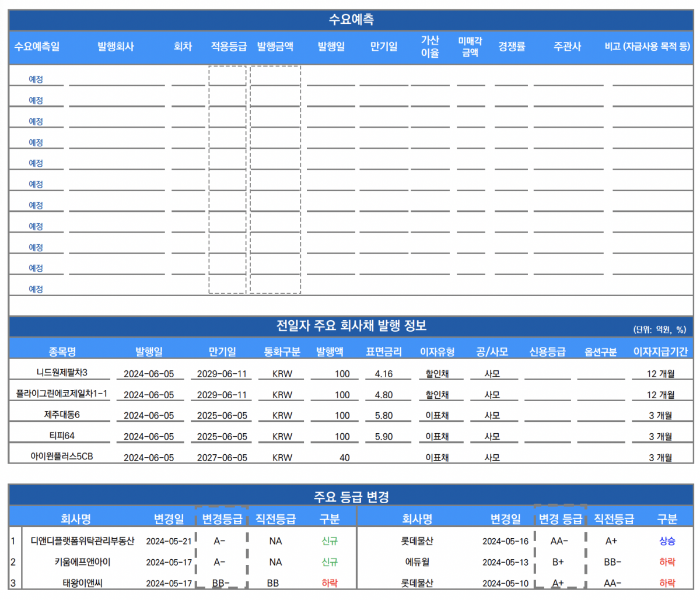Select the 전일자 주요 회사채 발행 정보 title
700x600 pixels.
[351, 326]
